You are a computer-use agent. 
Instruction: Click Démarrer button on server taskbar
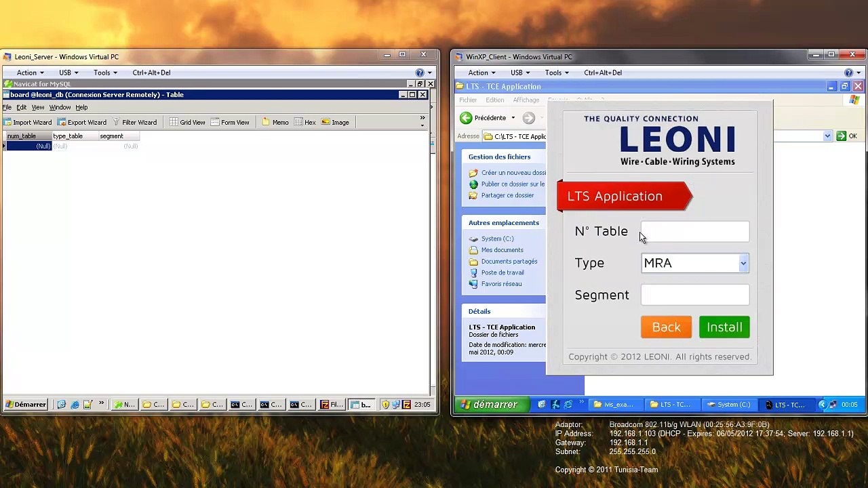coord(26,405)
